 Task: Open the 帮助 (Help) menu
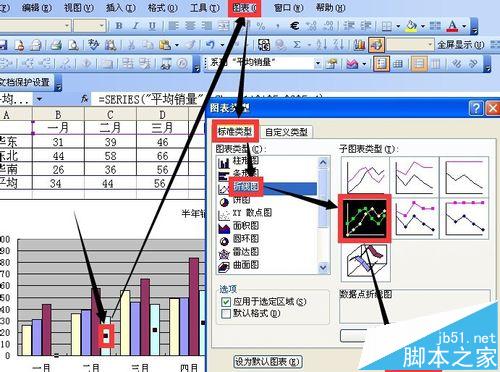coord(330,8)
